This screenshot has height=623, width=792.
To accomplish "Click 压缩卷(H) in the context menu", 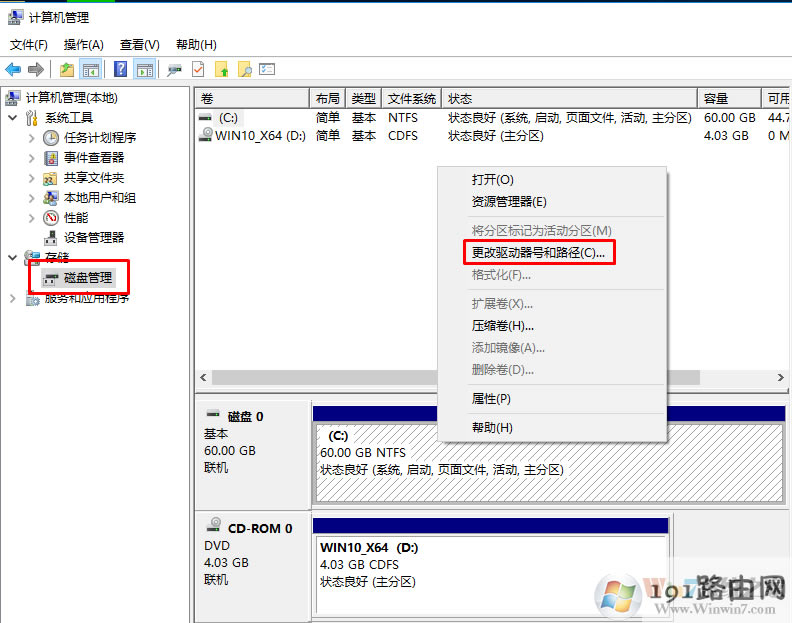I will [x=502, y=326].
